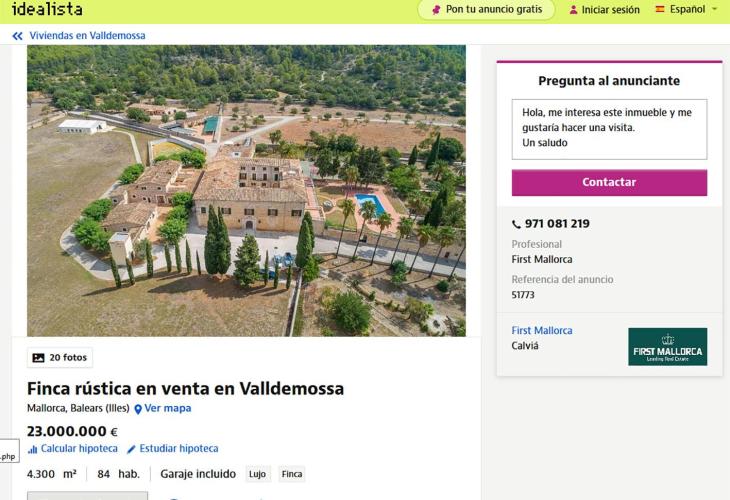
Task: Click the mortgage calculator chart icon
Action: click(x=32, y=449)
